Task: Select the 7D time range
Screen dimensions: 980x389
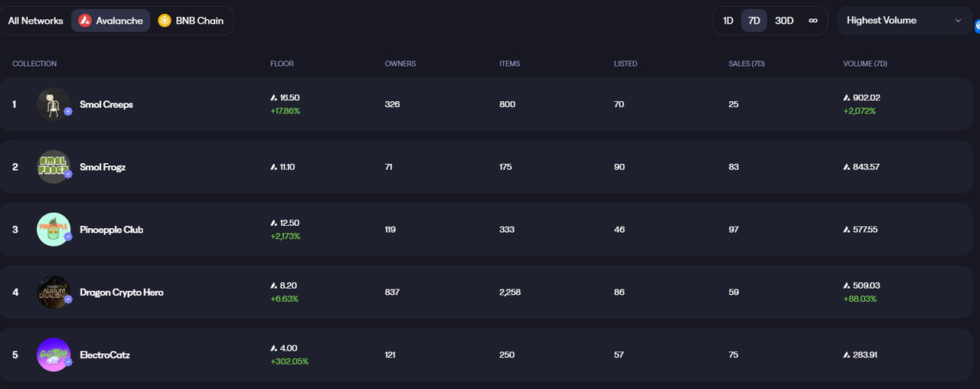Action: pyautogui.click(x=754, y=21)
